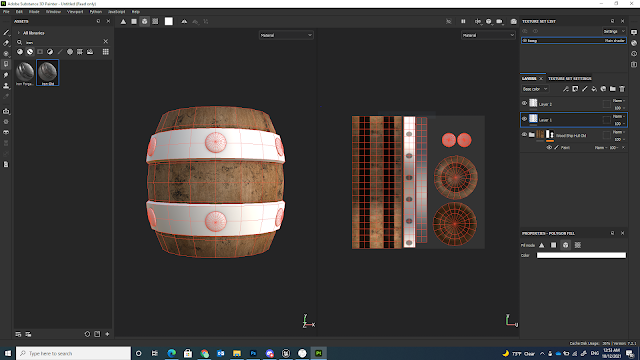Remove the Paint effect from layer
Screen dimensions: 640x360
623,147
